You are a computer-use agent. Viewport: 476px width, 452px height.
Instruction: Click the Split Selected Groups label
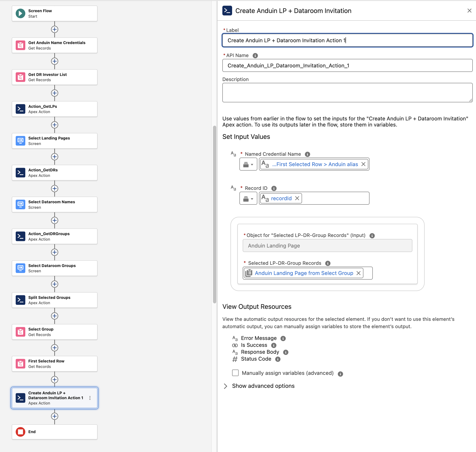pyautogui.click(x=49, y=297)
